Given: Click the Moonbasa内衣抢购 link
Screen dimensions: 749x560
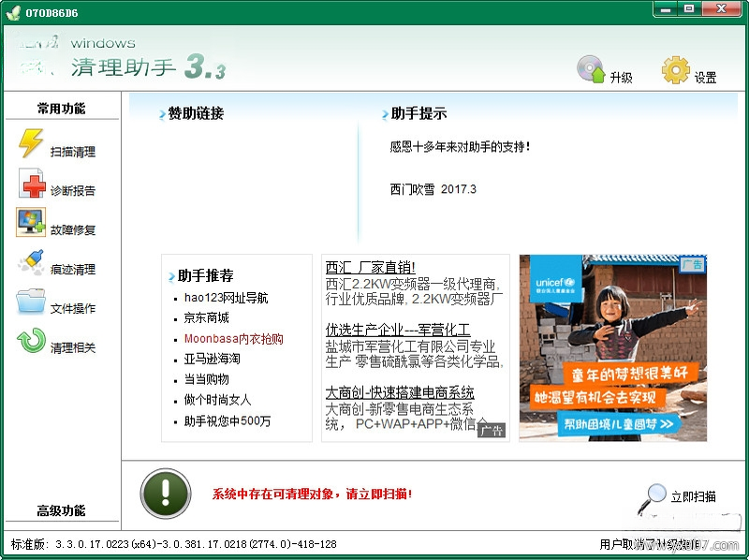Looking at the screenshot, I should (x=233, y=339).
